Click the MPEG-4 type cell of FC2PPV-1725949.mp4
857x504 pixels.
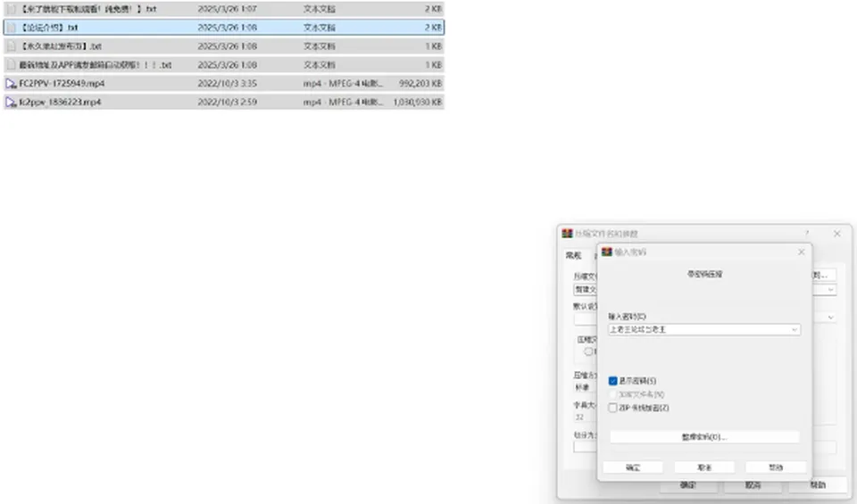[343, 84]
